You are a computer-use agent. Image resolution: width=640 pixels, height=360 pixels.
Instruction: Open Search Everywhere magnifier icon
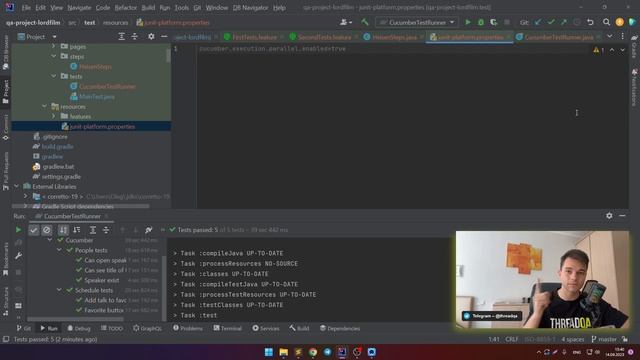pos(607,22)
